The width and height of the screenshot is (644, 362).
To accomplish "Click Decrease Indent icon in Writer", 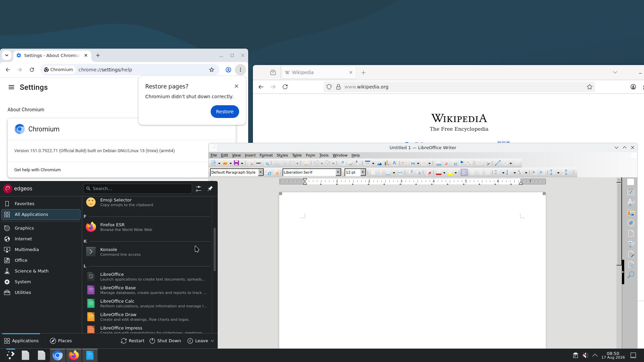I will pos(542,173).
